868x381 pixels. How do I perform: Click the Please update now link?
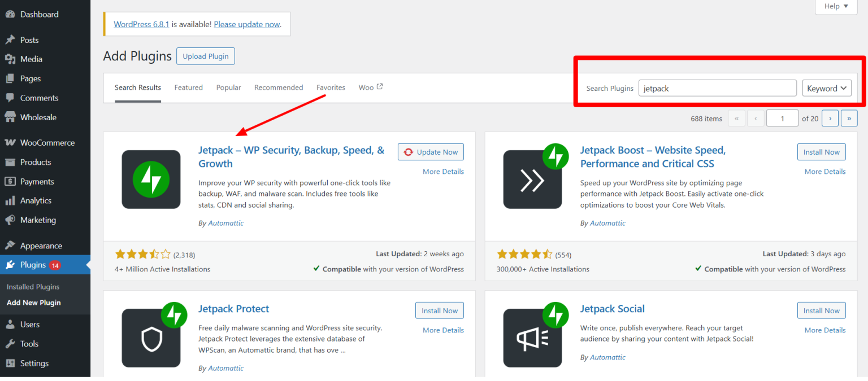click(x=246, y=24)
